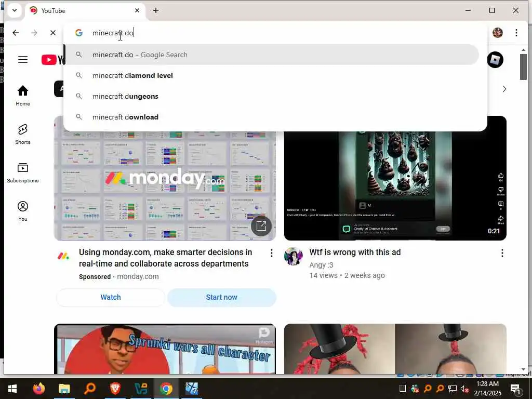This screenshot has height=399, width=532.
Task: Stop loading the page with X button
Action: coord(52,33)
